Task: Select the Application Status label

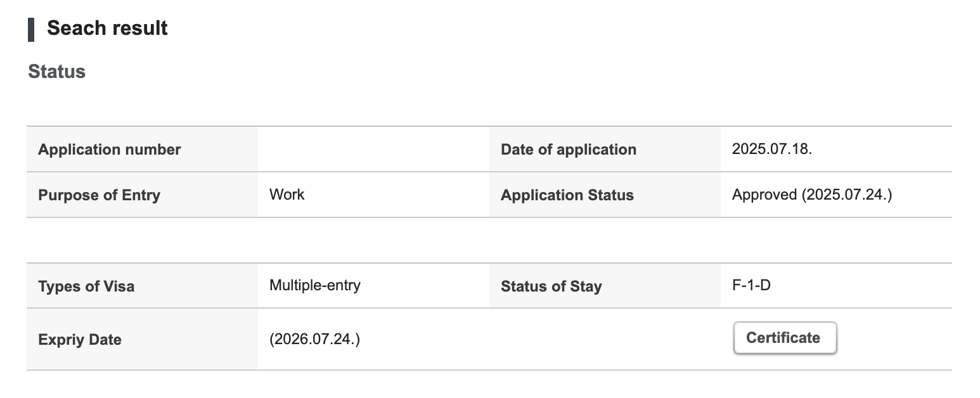Action: click(567, 195)
